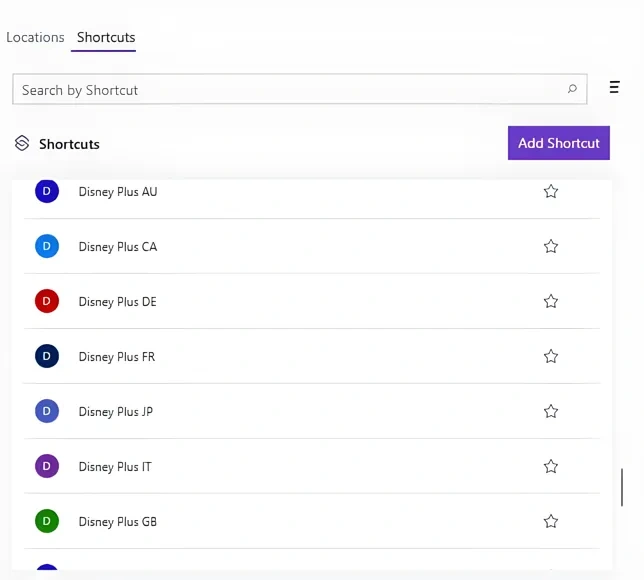
Task: Click the purple Disney Plus IT avatar
Action: pyautogui.click(x=47, y=466)
